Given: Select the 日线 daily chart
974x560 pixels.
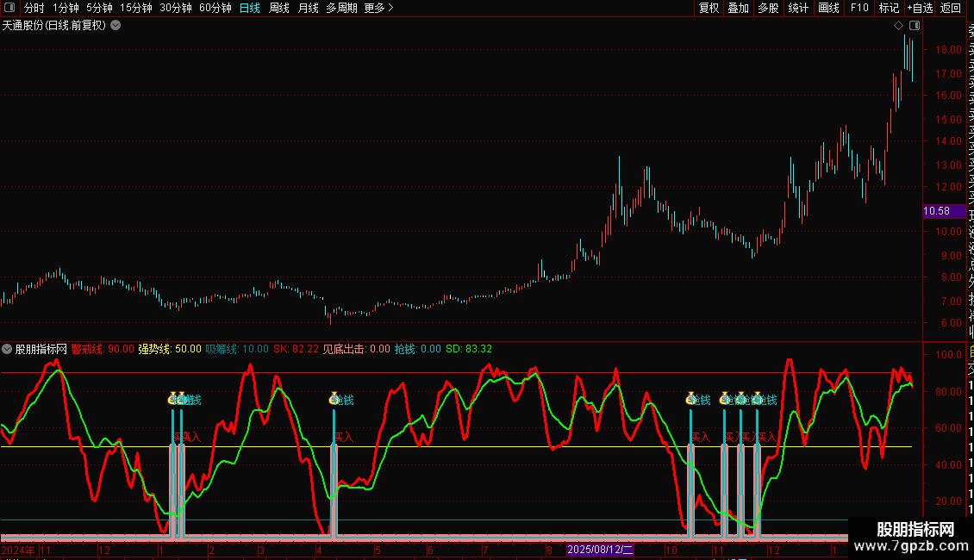Looking at the screenshot, I should click(x=250, y=8).
